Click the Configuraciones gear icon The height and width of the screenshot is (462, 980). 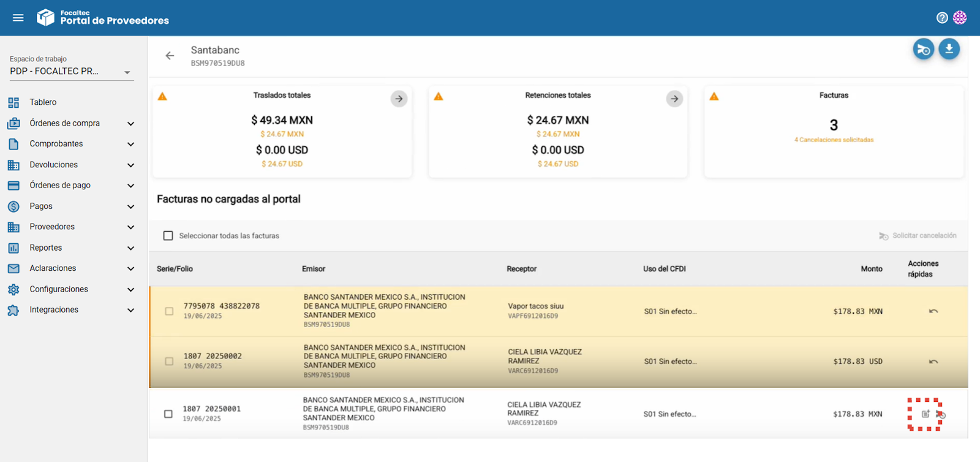click(x=13, y=289)
